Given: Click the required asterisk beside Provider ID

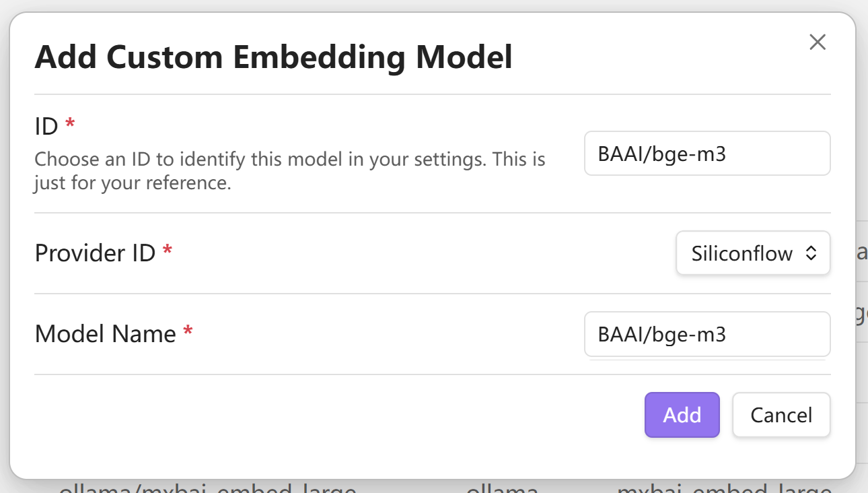Looking at the screenshot, I should 168,252.
